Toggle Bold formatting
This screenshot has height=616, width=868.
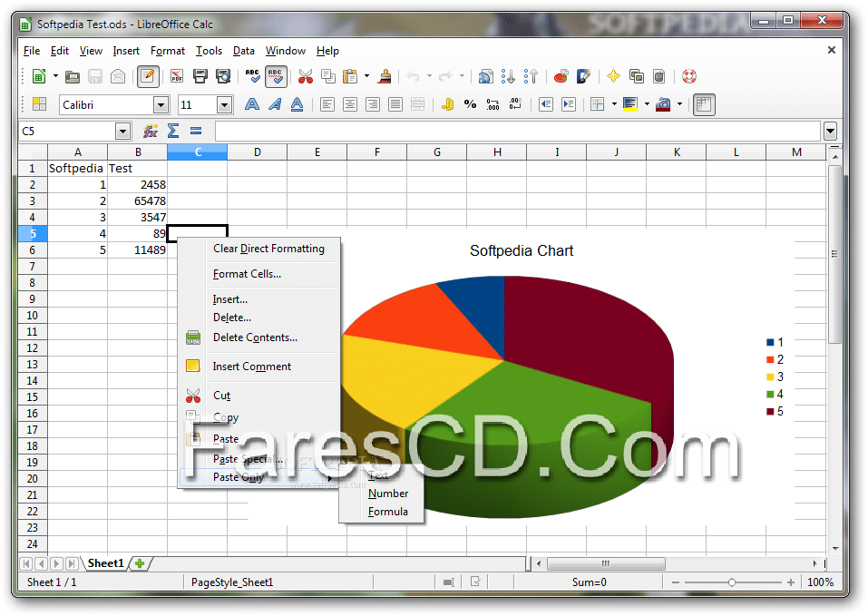coord(252,104)
